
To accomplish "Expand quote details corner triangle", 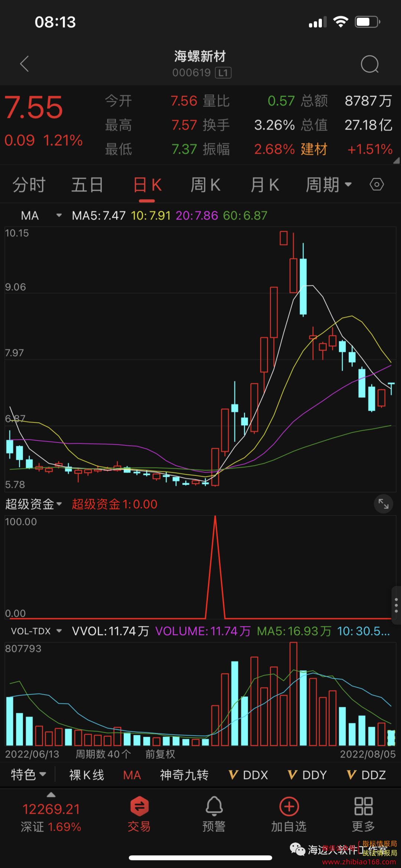I will tap(396, 160).
